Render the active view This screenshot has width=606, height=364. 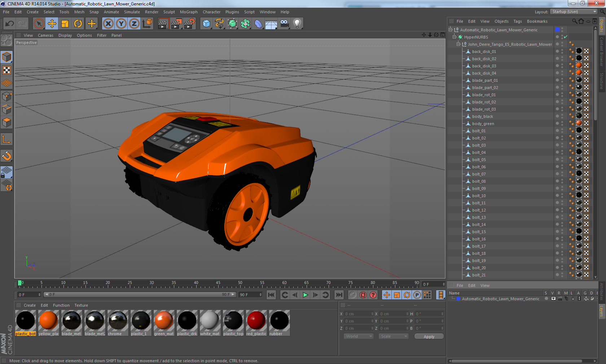[x=163, y=24]
